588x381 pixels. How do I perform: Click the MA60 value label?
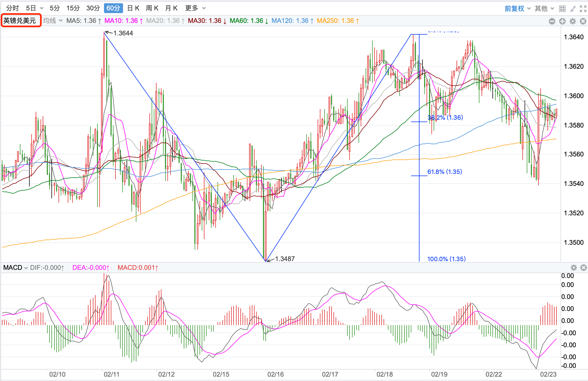(x=249, y=21)
